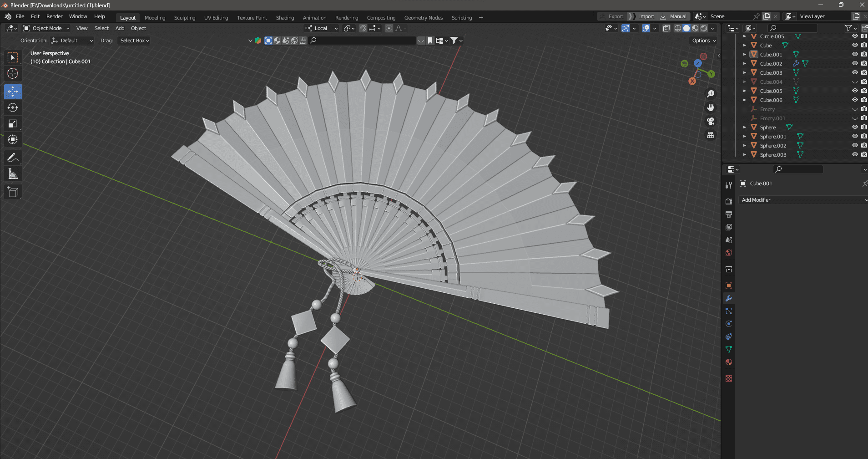Select the Move tool
Viewport: 868px width, 459px height.
pos(13,92)
